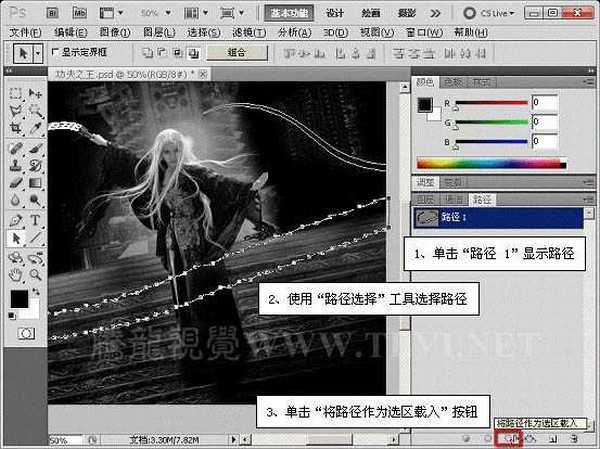
Task: Select the Pen tool
Action: 16,220
